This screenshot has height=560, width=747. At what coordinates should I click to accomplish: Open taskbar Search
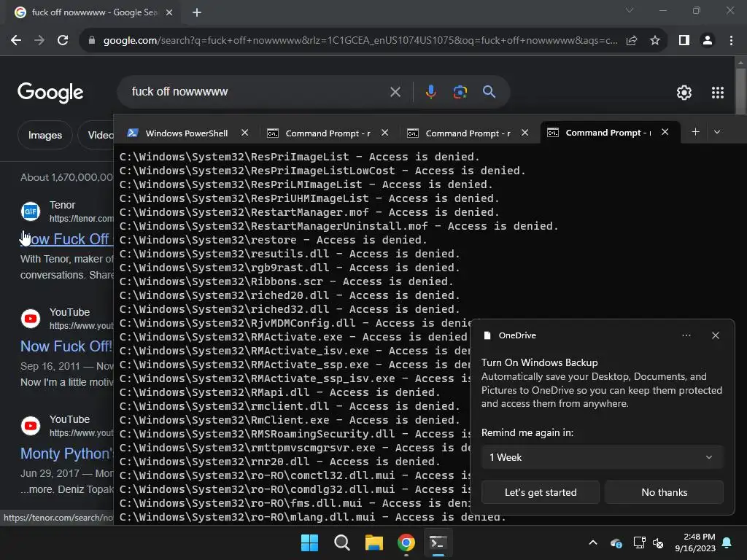coord(341,542)
